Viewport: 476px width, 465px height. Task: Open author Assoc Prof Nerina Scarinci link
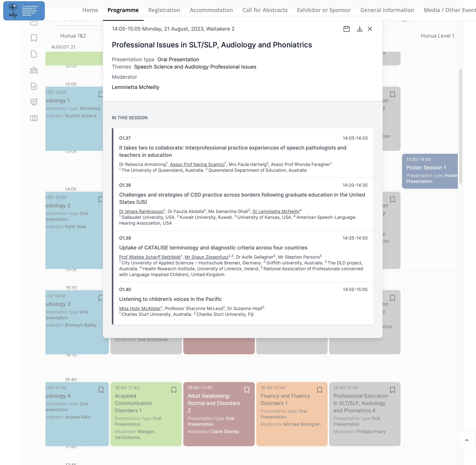(197, 164)
